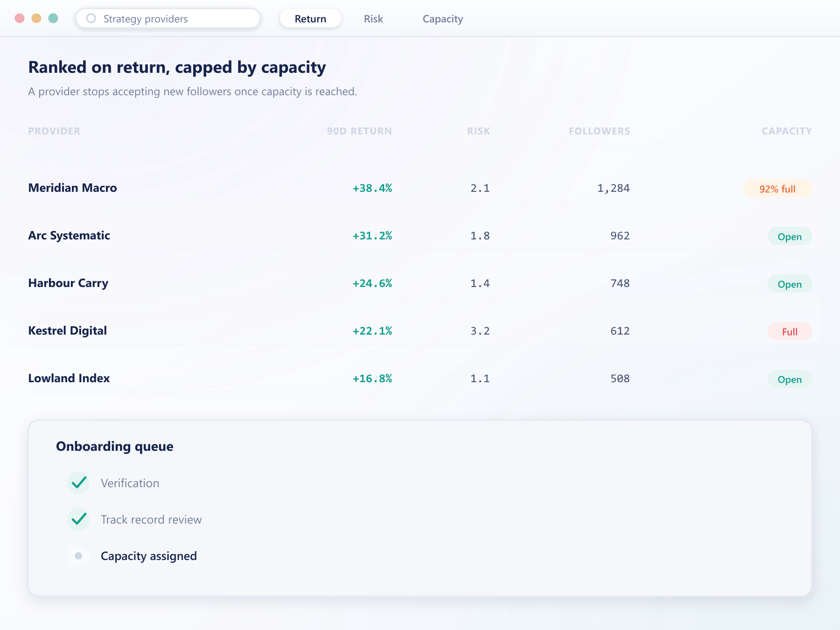The height and width of the screenshot is (630, 840).
Task: Click the Verification checkmark icon
Action: (x=78, y=483)
